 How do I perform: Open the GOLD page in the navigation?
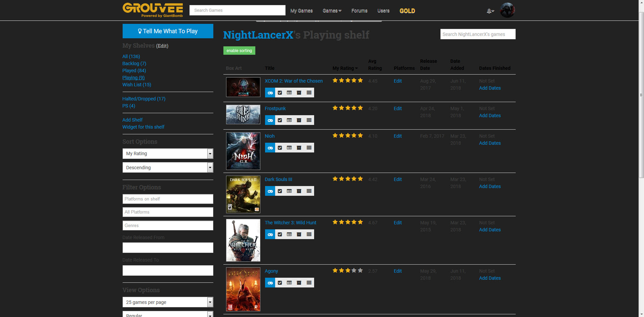(407, 11)
